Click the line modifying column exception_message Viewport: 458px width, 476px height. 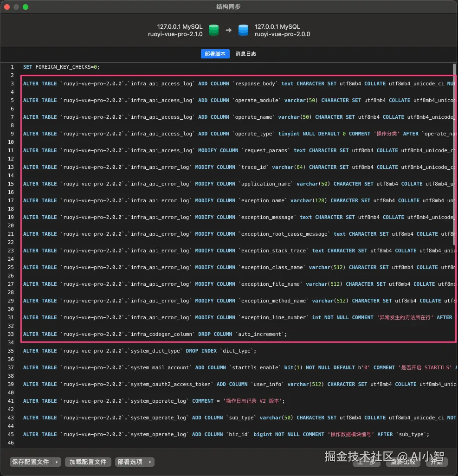point(239,217)
